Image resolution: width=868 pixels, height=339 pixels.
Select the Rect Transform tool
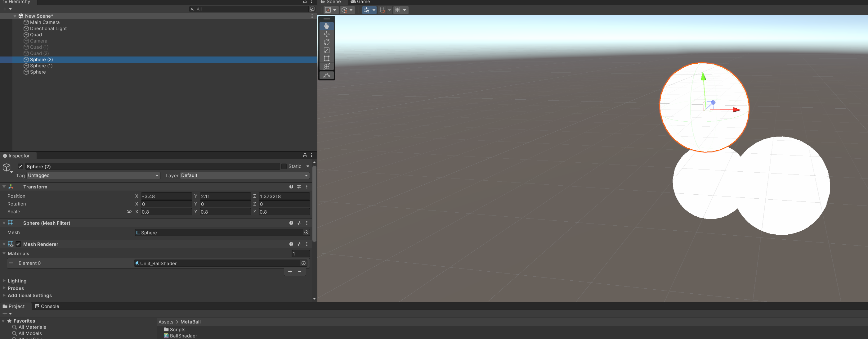tap(326, 58)
